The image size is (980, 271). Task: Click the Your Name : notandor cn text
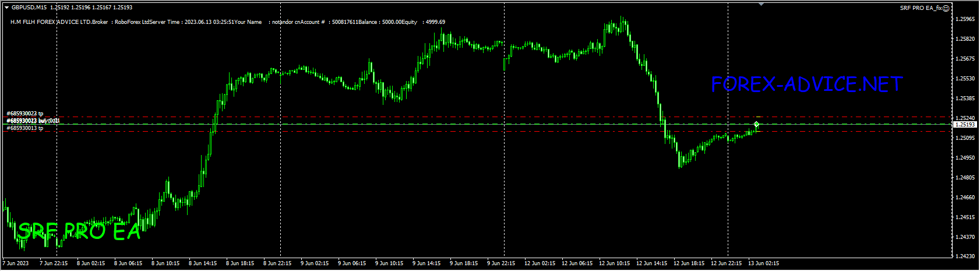coord(267,22)
